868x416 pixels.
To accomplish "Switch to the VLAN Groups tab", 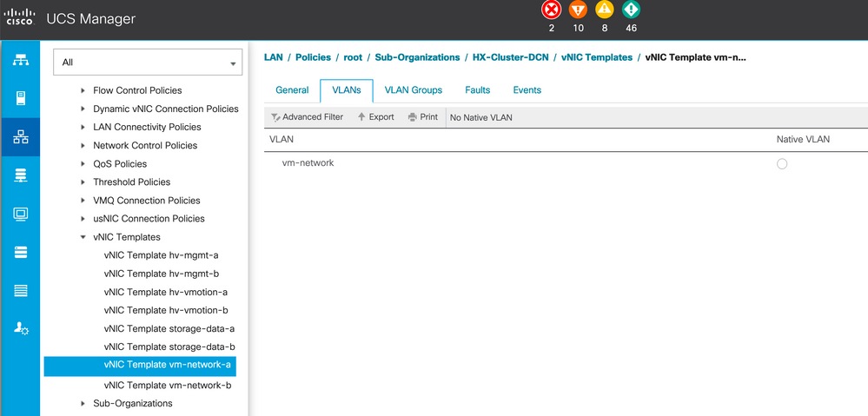I will pos(413,90).
